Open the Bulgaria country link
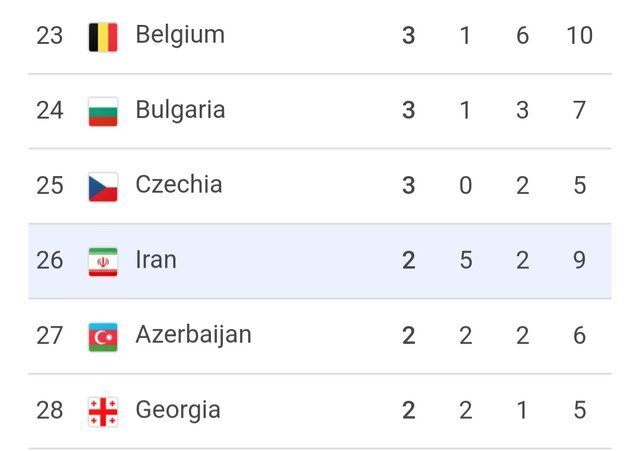This screenshot has height=451, width=640. pos(180,110)
